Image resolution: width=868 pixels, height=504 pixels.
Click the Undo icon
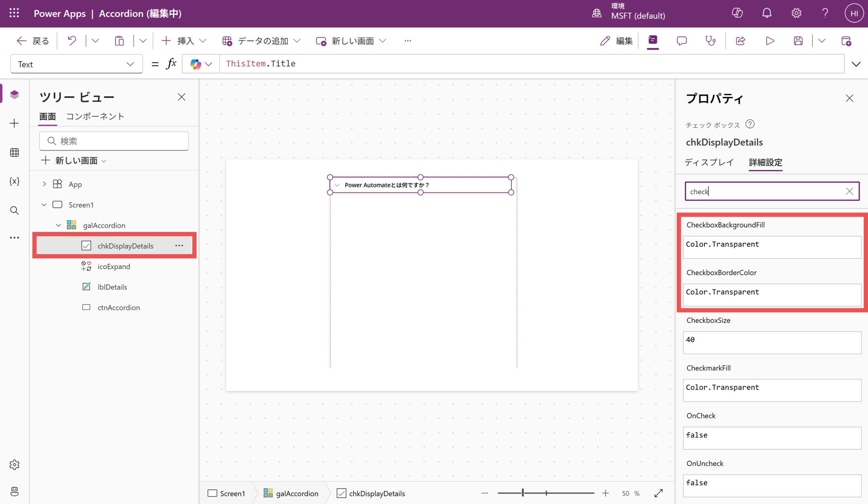coord(72,41)
